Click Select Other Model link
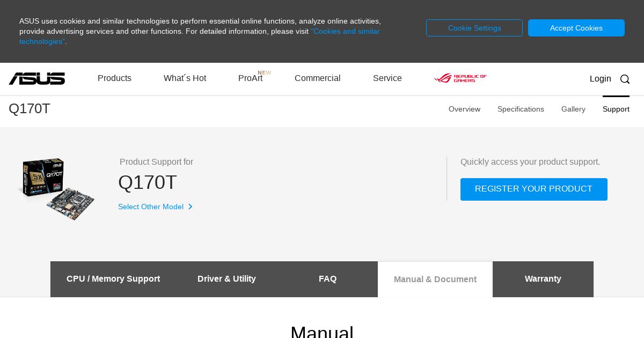 click(151, 207)
